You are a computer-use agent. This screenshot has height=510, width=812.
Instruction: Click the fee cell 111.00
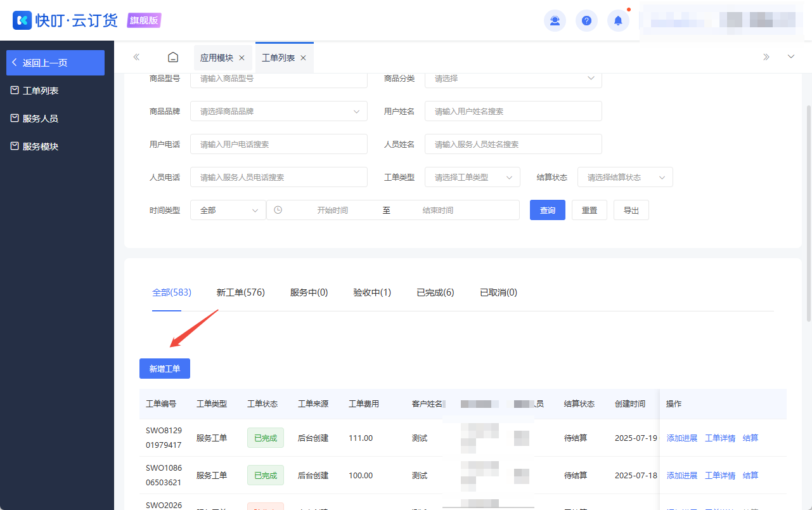coord(361,438)
